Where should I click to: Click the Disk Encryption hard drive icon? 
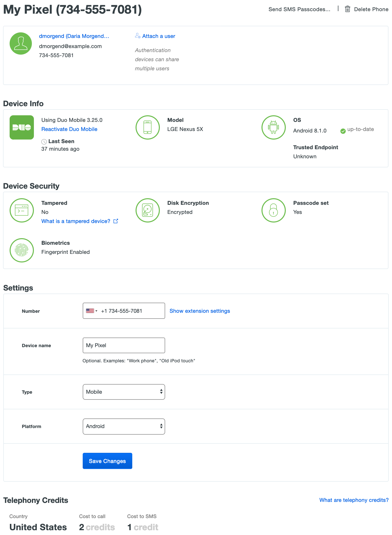(x=147, y=210)
